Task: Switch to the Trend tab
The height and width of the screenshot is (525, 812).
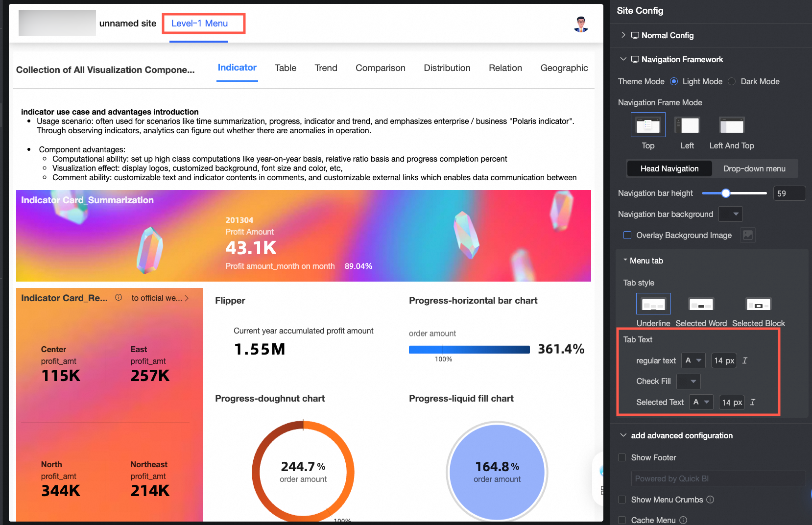Action: 326,68
